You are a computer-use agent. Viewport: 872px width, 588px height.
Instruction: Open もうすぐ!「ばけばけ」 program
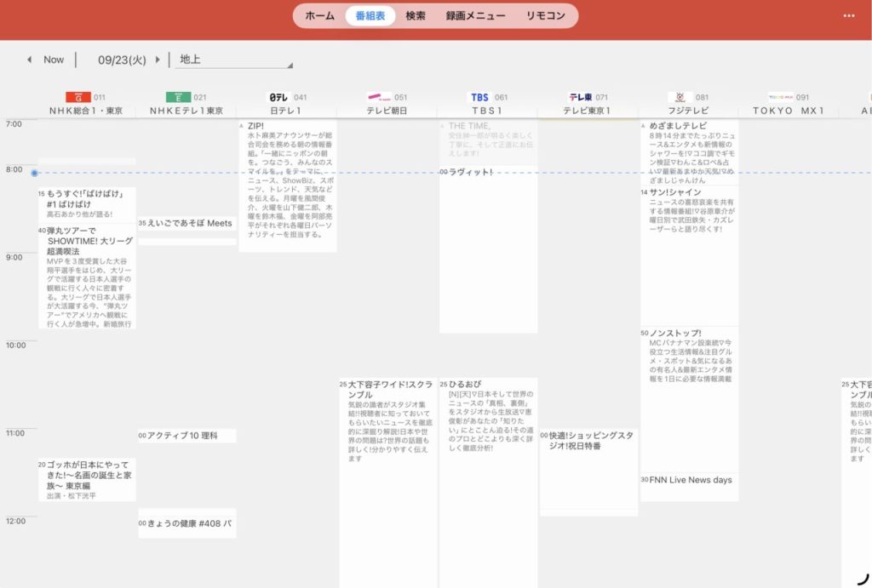[x=87, y=204]
